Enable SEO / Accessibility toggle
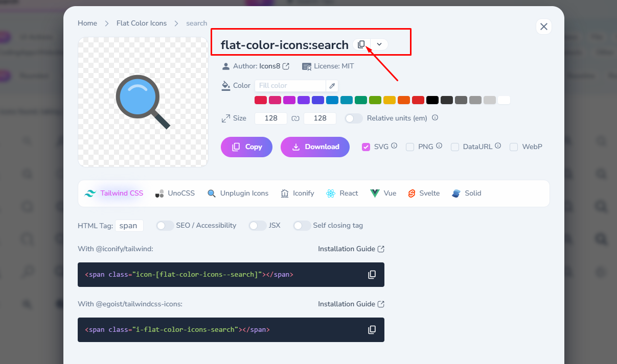Image resolution: width=617 pixels, height=364 pixels. pos(165,226)
